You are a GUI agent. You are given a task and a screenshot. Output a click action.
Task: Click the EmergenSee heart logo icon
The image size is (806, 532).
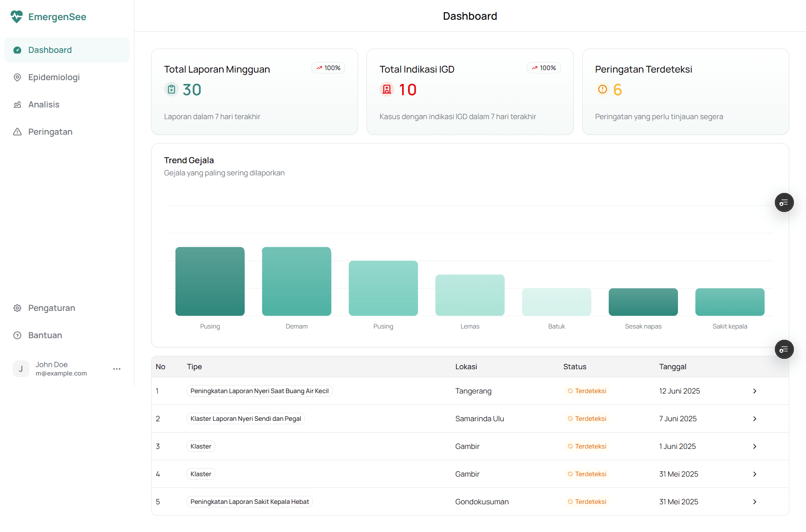[16, 17]
